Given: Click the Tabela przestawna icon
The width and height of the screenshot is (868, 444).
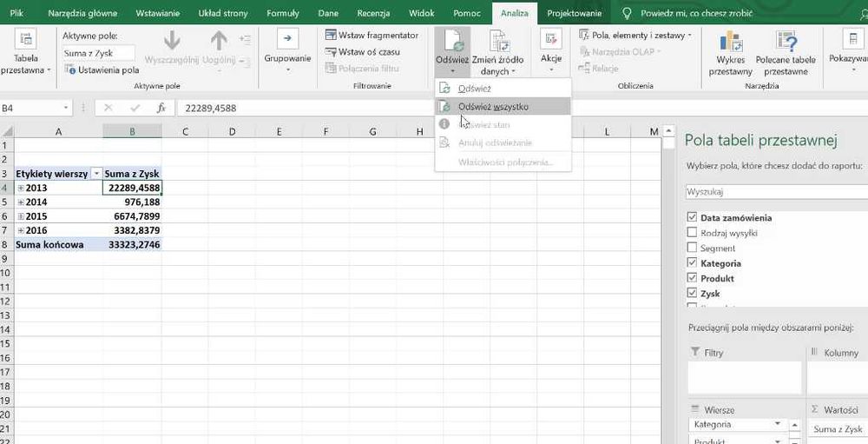Looking at the screenshot, I should click(x=25, y=39).
